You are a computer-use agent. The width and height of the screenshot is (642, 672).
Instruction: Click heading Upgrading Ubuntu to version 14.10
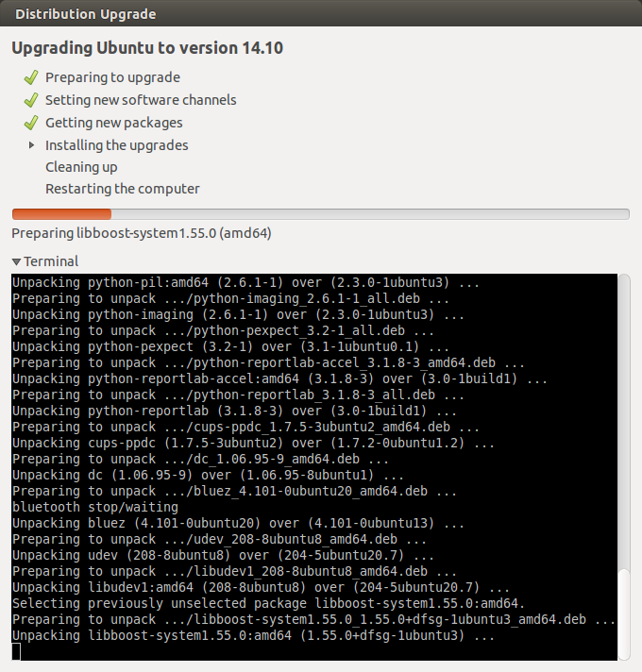point(147,48)
